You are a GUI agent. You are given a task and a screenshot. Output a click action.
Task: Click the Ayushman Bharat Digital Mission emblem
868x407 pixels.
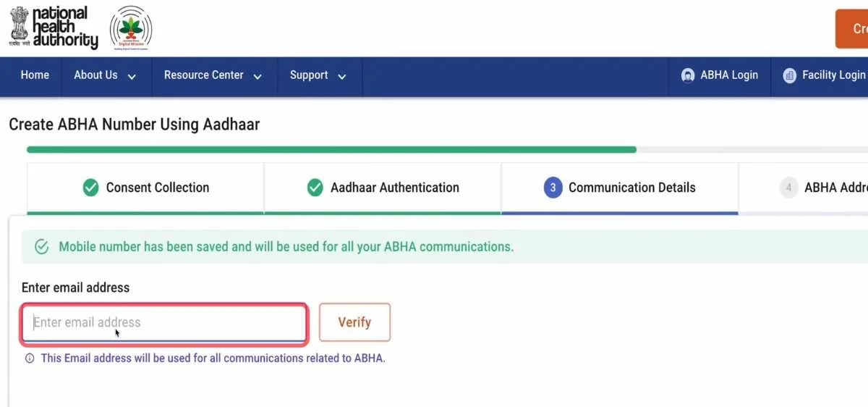(x=131, y=28)
